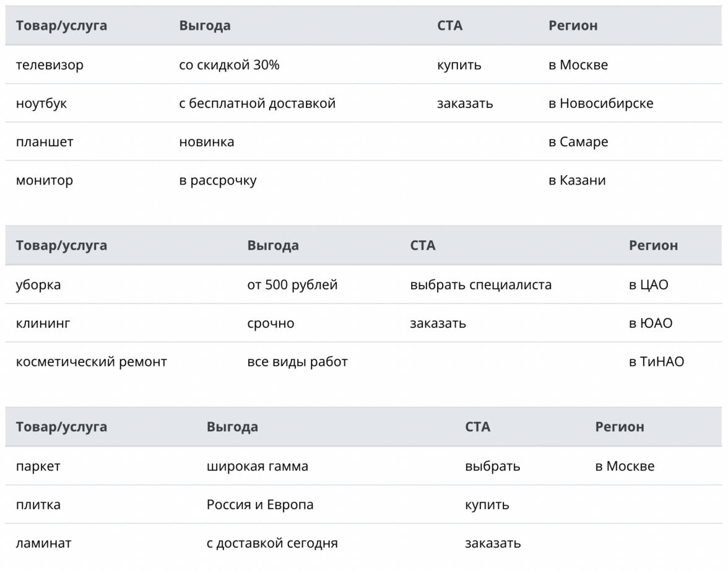Click the "со скидкой 30%" benefit text
This screenshot has width=728, height=571.
point(229,65)
